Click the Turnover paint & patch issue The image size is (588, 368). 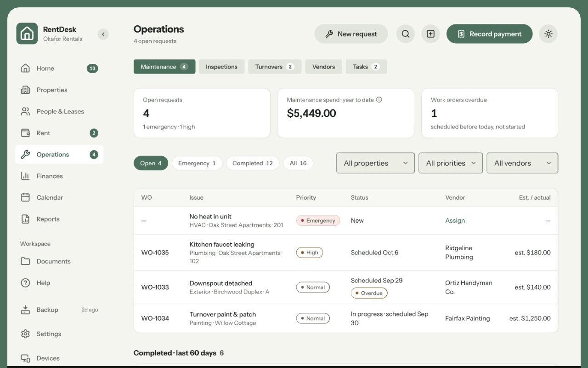point(223,315)
